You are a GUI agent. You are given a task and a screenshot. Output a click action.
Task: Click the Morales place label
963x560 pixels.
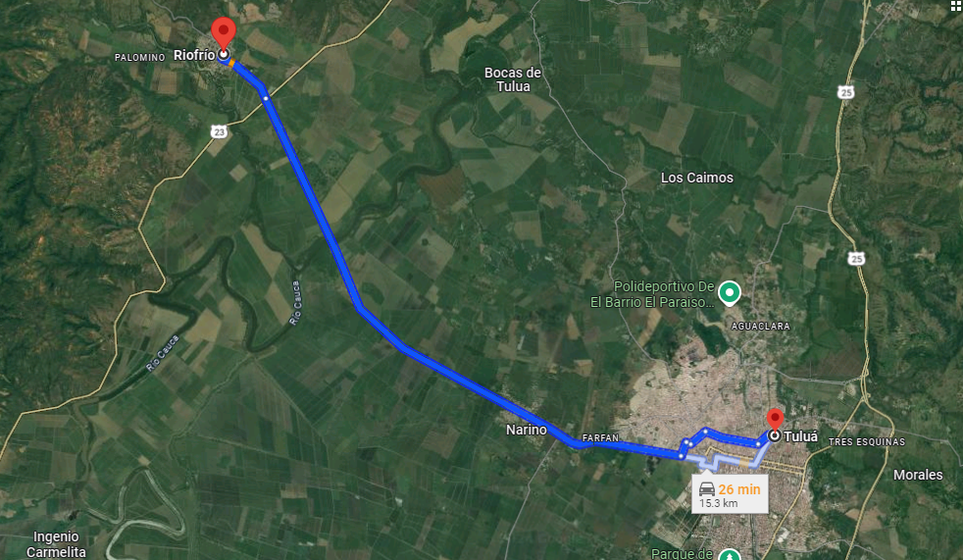pos(918,475)
